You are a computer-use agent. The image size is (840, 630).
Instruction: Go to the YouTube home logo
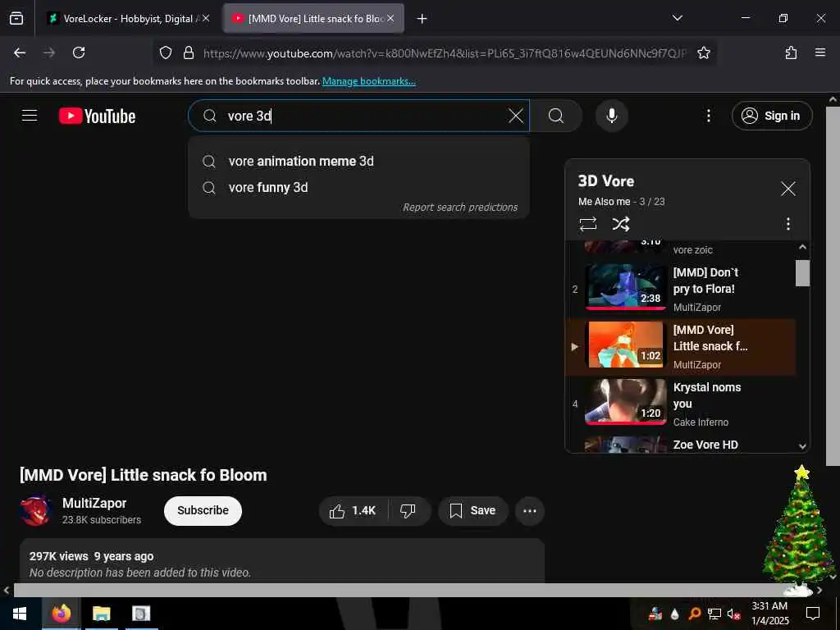pos(97,116)
